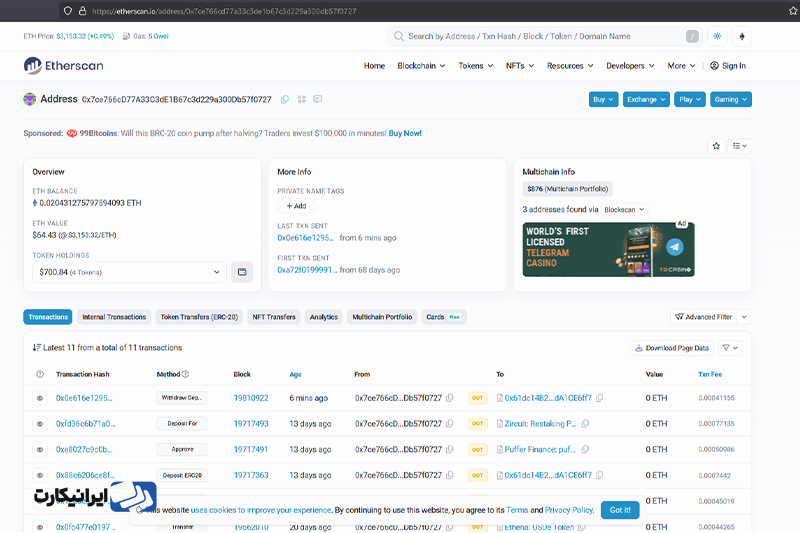
Task: Preview transaction 0x0e616e1295 with eye icon
Action: pyautogui.click(x=40, y=398)
